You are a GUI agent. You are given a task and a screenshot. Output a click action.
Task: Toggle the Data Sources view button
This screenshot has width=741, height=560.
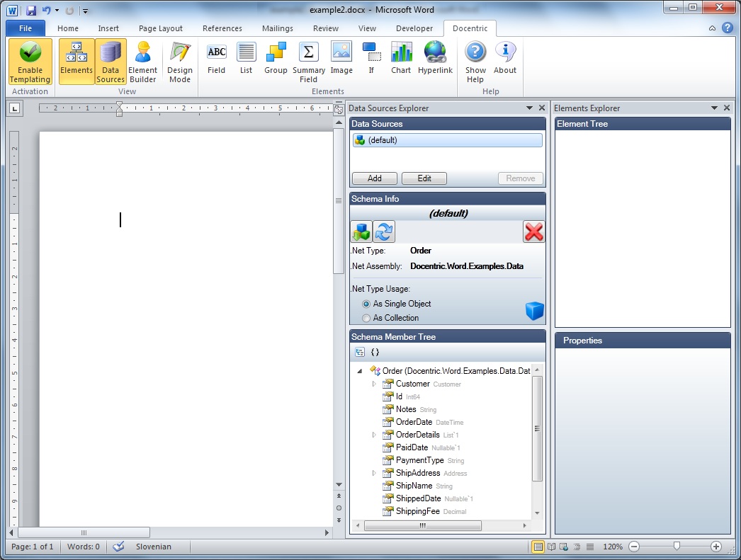(x=111, y=62)
